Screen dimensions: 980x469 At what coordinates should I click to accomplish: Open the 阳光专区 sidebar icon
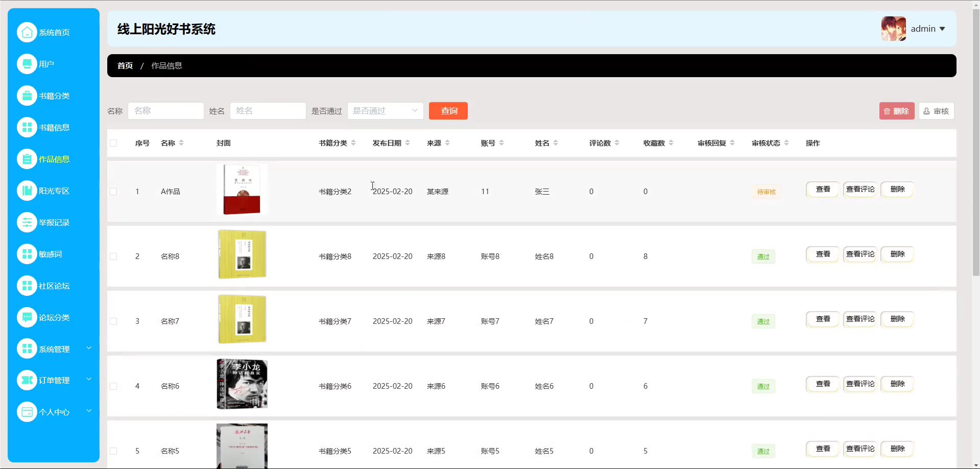27,191
